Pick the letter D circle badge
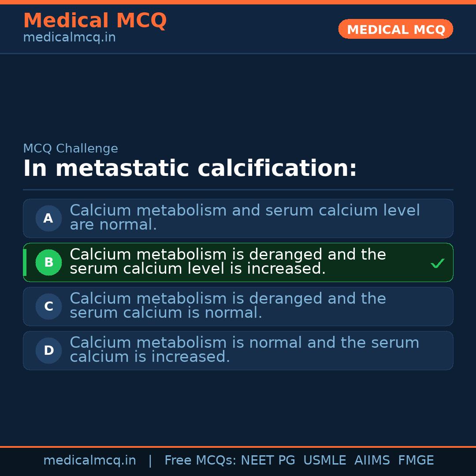The height and width of the screenshot is (476, 476). 48,350
